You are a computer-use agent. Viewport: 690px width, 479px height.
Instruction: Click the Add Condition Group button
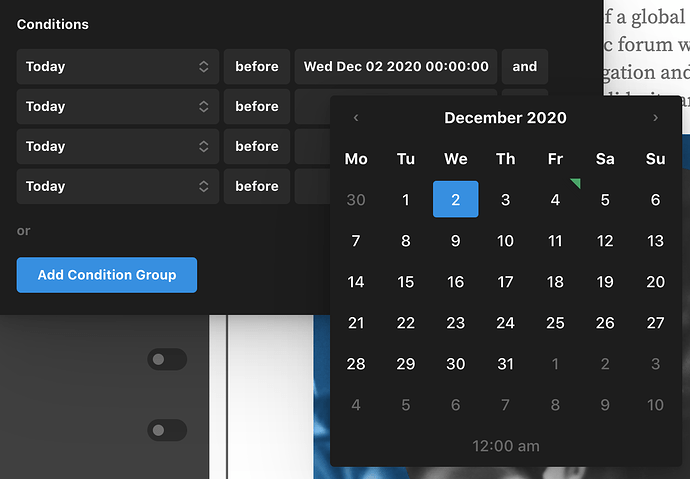[x=107, y=275]
